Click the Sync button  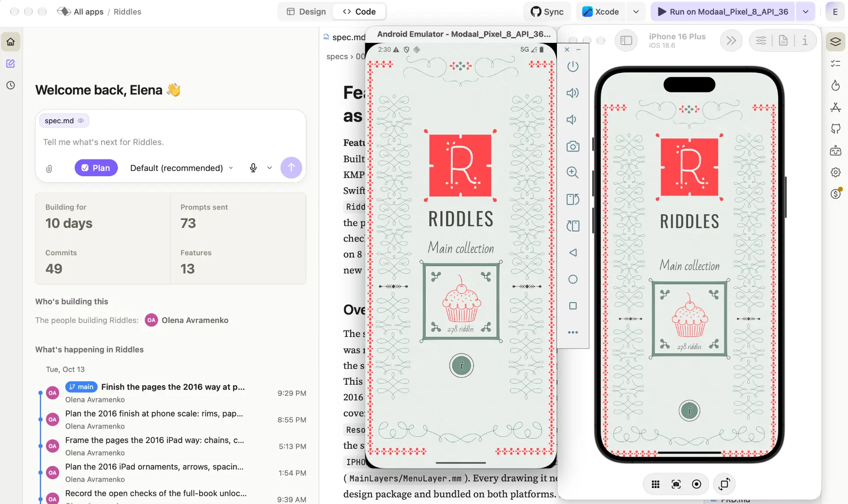click(547, 12)
